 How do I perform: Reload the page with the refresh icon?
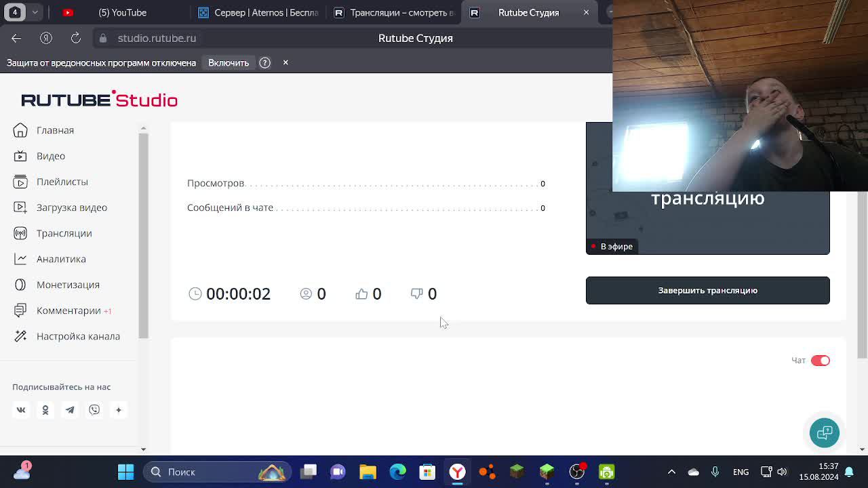tap(76, 38)
